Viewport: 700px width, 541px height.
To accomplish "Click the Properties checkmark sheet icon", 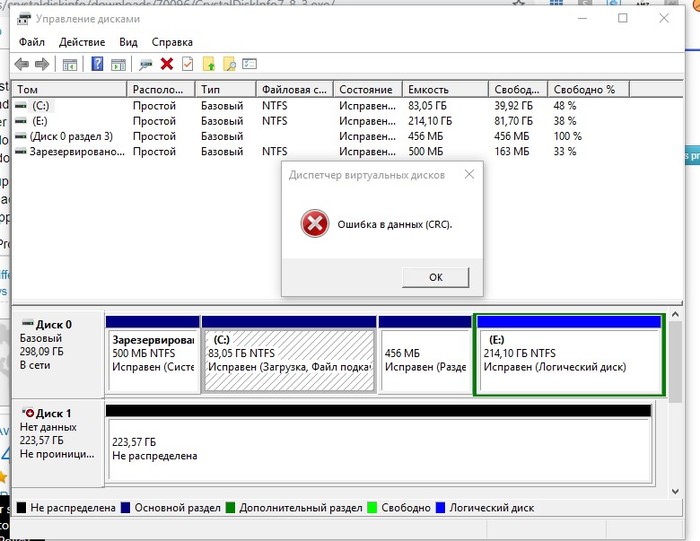I will 187,64.
